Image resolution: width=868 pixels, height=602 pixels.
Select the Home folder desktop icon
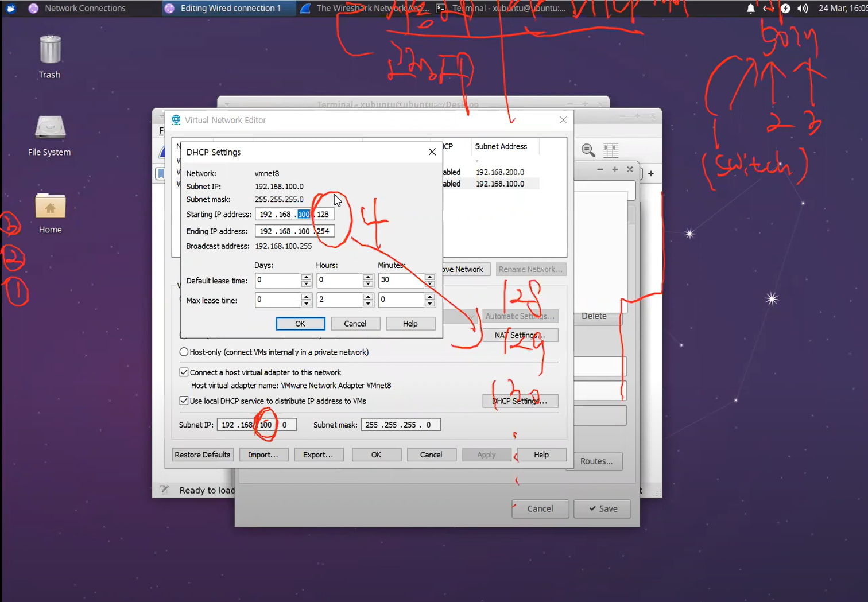pos(50,213)
